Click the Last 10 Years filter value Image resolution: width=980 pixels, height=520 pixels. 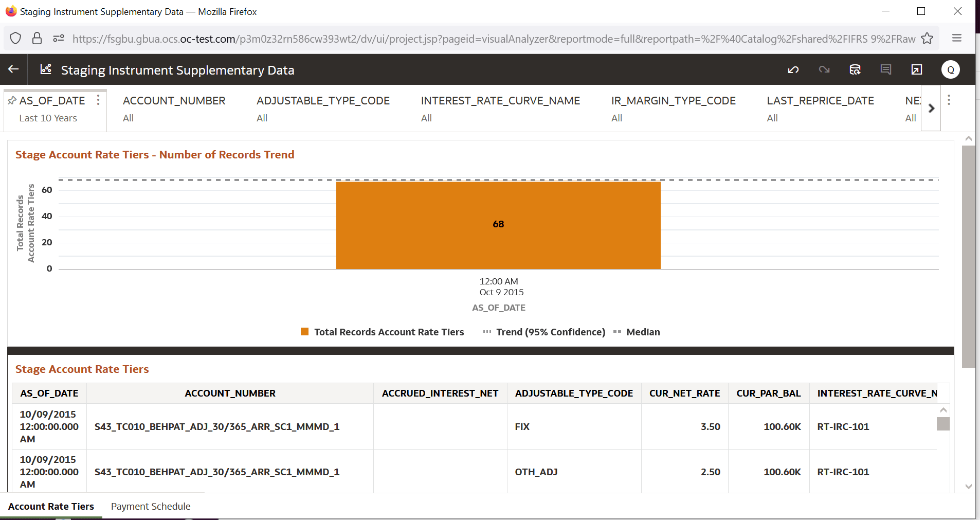point(47,118)
